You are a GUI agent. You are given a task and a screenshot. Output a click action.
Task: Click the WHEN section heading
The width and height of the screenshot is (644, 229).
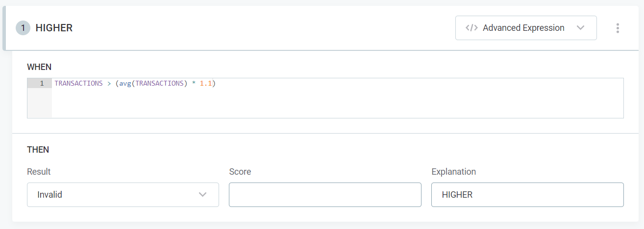(x=39, y=67)
